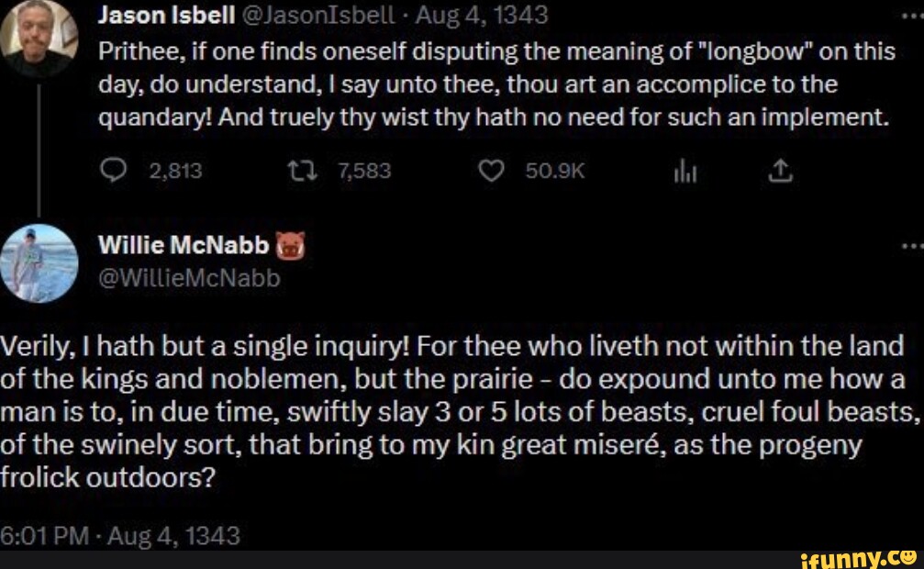Open the @WillieMcNabb handle link

pos(188,276)
